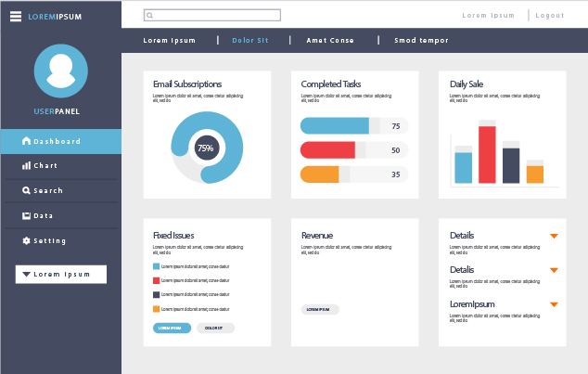Switch to the Dolor Sit tab
Image resolution: width=588 pixels, height=374 pixels.
point(249,41)
